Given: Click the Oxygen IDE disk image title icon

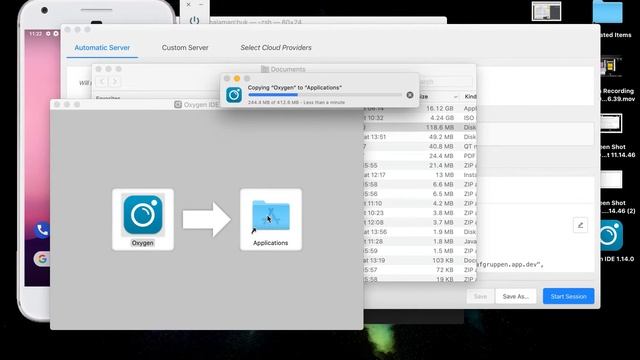Looking at the screenshot, I should pos(178,104).
